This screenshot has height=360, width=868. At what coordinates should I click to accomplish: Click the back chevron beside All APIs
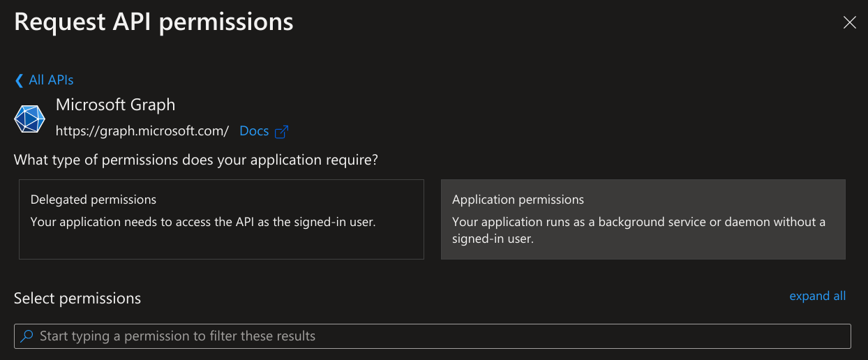[x=19, y=80]
